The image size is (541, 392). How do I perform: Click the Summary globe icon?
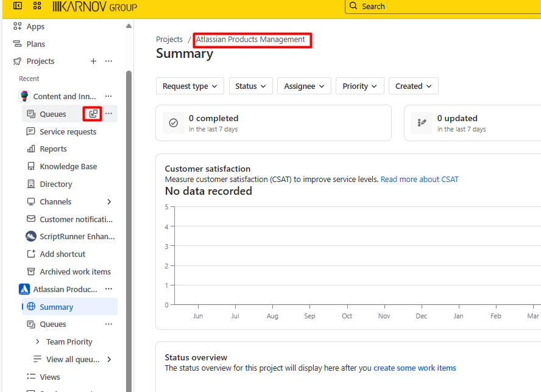click(x=31, y=307)
